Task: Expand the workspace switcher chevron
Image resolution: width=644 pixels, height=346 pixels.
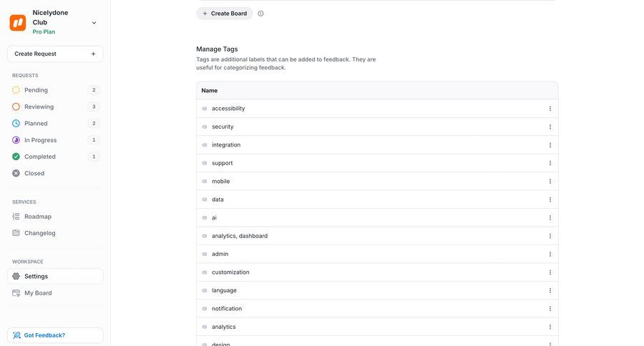Action: pos(94,23)
